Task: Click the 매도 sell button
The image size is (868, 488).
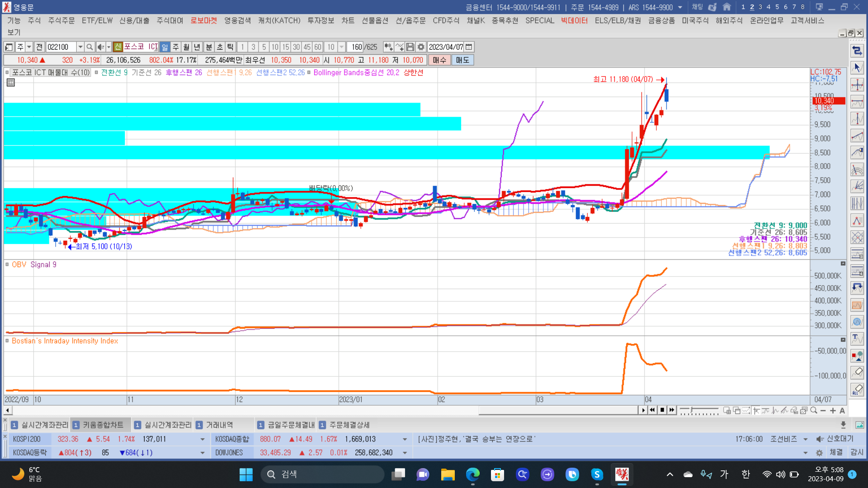Action: [462, 60]
